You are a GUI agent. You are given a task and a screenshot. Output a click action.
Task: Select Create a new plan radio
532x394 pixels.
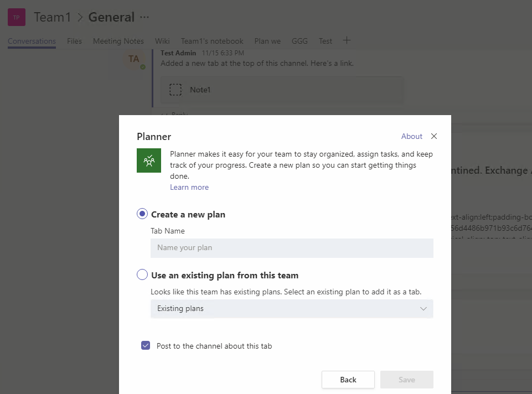point(142,214)
